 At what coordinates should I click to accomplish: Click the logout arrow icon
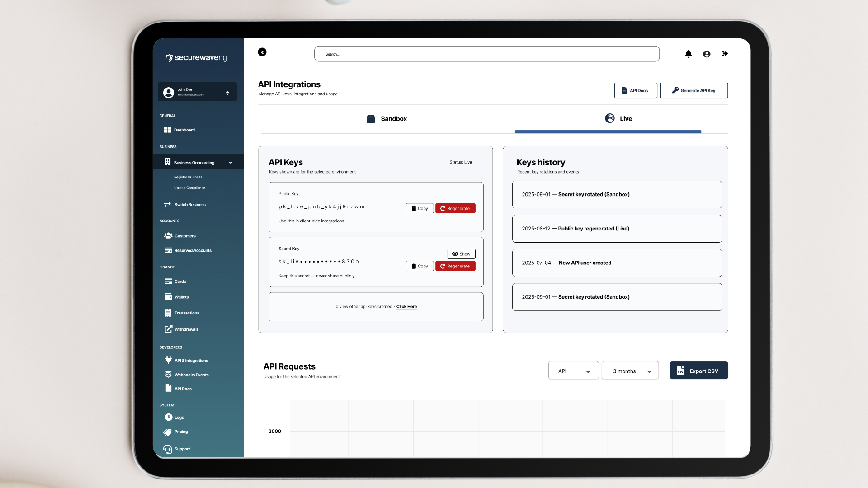pyautogui.click(x=725, y=54)
